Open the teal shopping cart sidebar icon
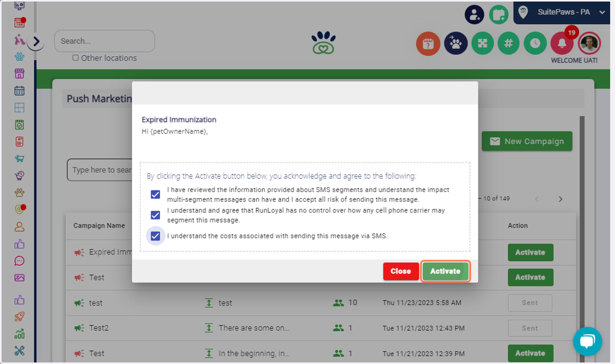 [19, 159]
